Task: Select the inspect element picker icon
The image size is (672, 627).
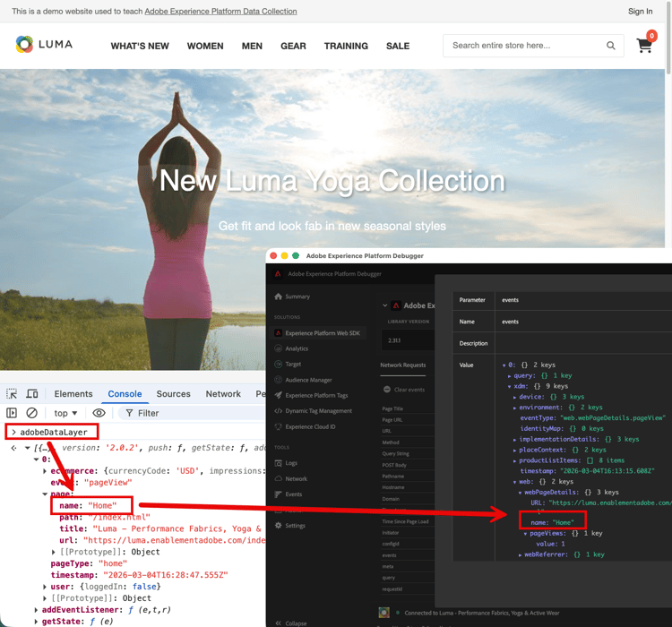Action: (12, 394)
